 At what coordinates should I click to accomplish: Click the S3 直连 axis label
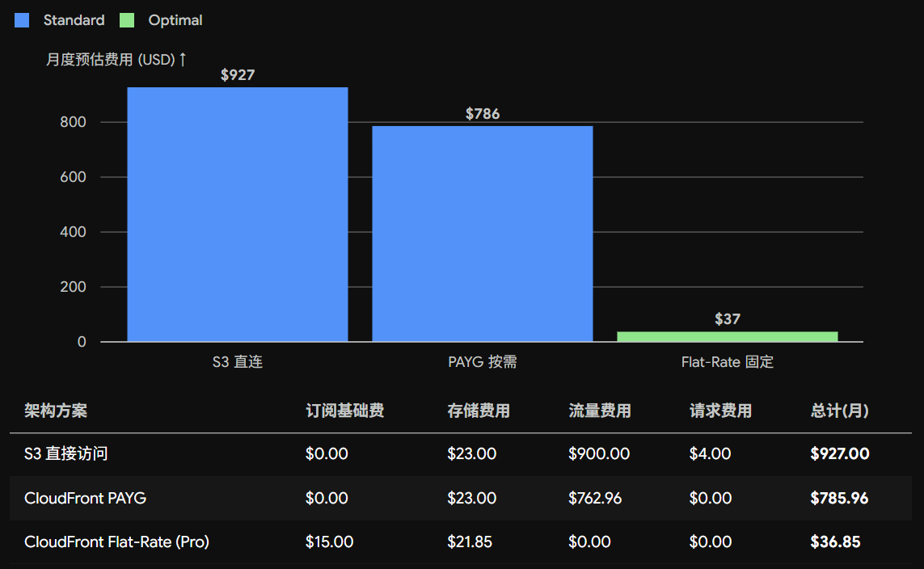click(238, 361)
